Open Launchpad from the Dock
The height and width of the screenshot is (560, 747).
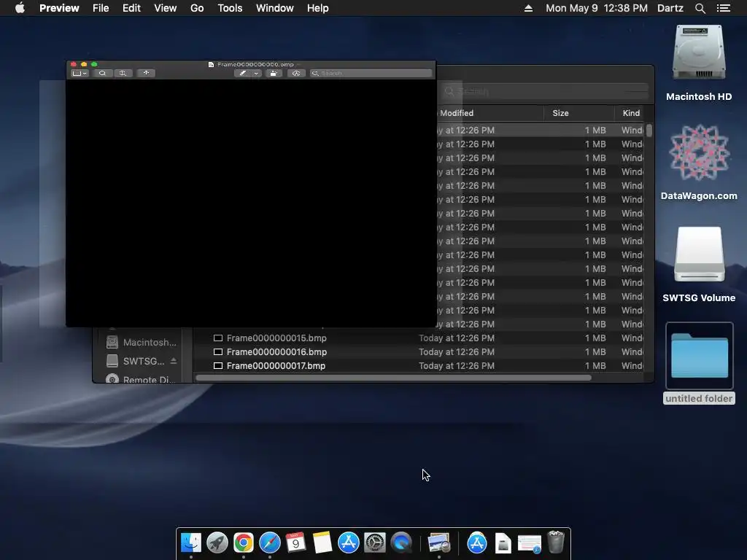217,542
